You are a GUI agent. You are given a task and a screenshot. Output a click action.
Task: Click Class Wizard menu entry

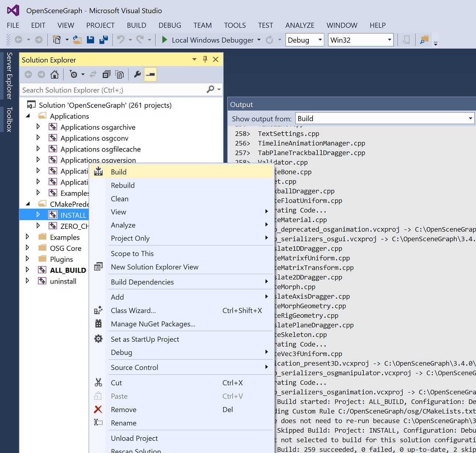pos(181,311)
